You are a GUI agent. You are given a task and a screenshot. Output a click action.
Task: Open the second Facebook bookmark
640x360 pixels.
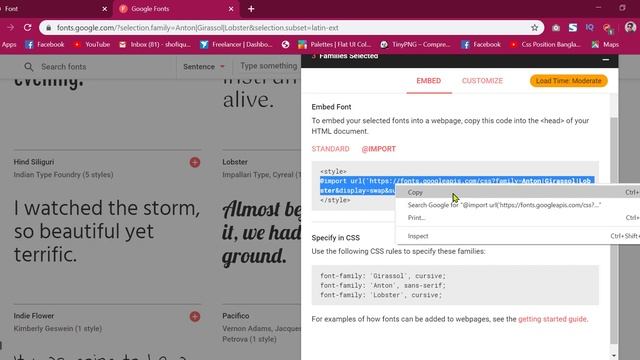pos(481,44)
